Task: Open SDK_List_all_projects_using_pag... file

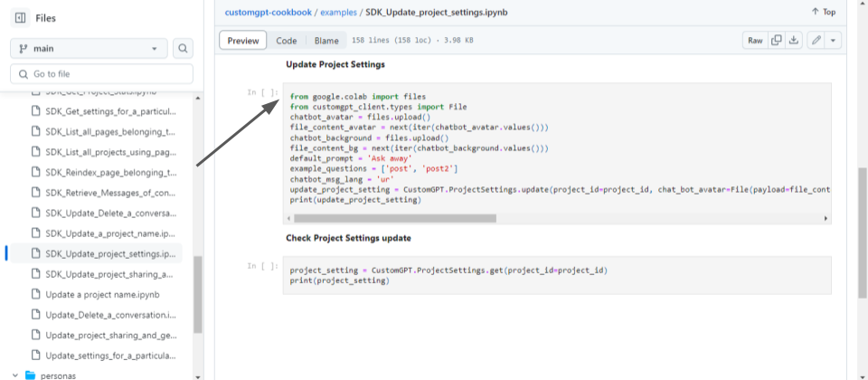Action: [110, 152]
